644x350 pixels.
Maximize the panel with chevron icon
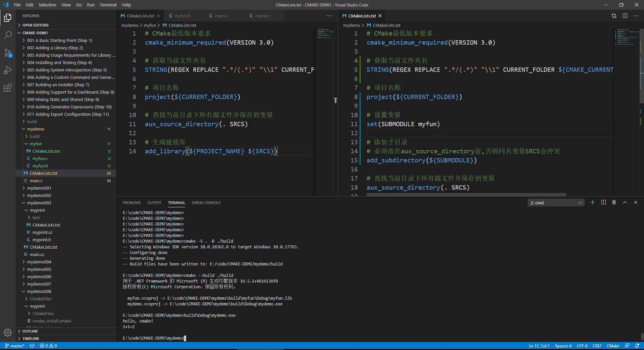(625, 202)
